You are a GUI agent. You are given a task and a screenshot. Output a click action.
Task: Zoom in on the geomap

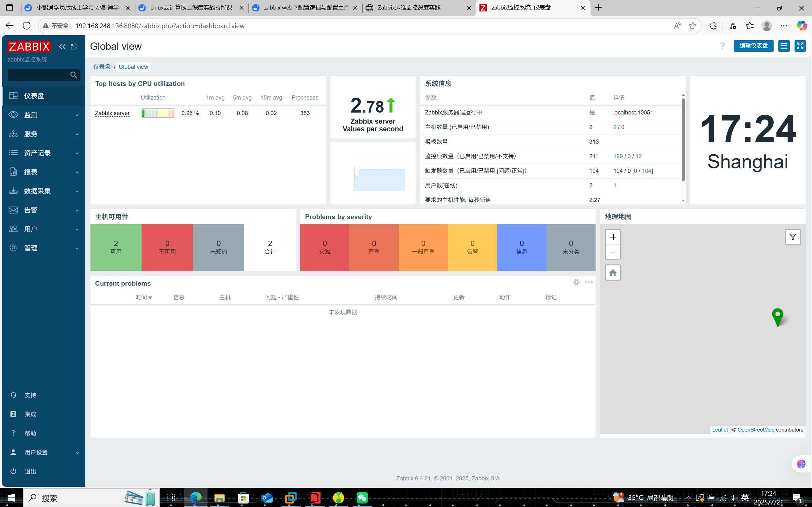pos(613,237)
